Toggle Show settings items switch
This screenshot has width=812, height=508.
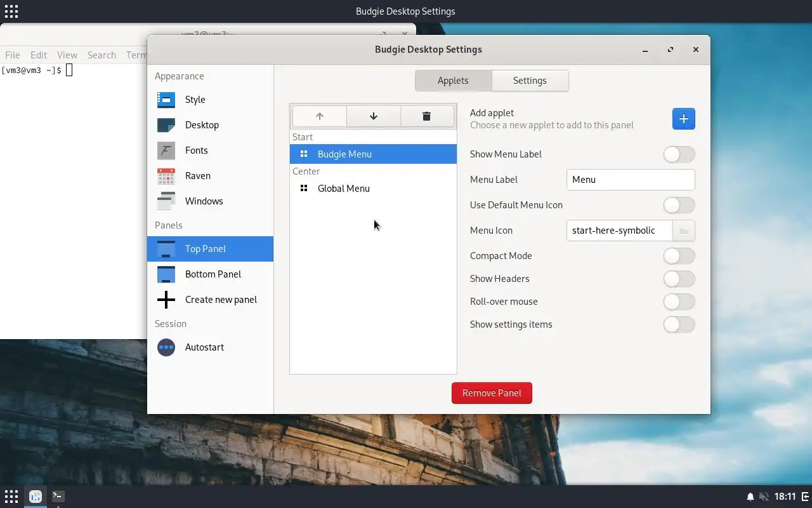click(679, 324)
